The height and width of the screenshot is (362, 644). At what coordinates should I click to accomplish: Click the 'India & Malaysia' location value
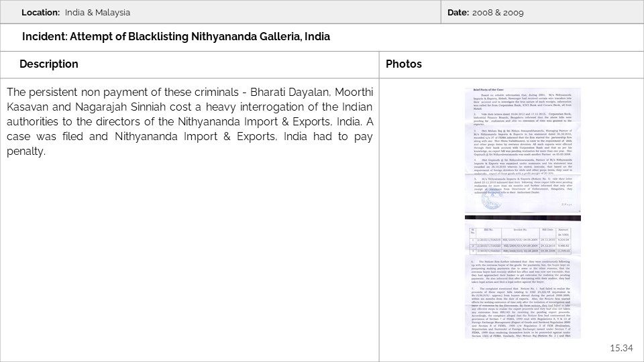(x=98, y=13)
